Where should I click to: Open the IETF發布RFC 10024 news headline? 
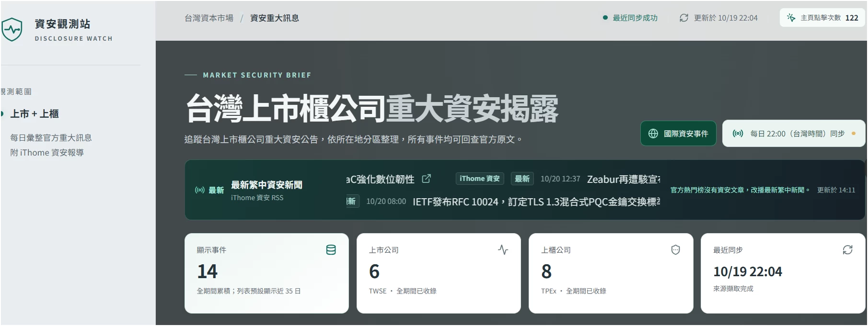[x=536, y=202]
